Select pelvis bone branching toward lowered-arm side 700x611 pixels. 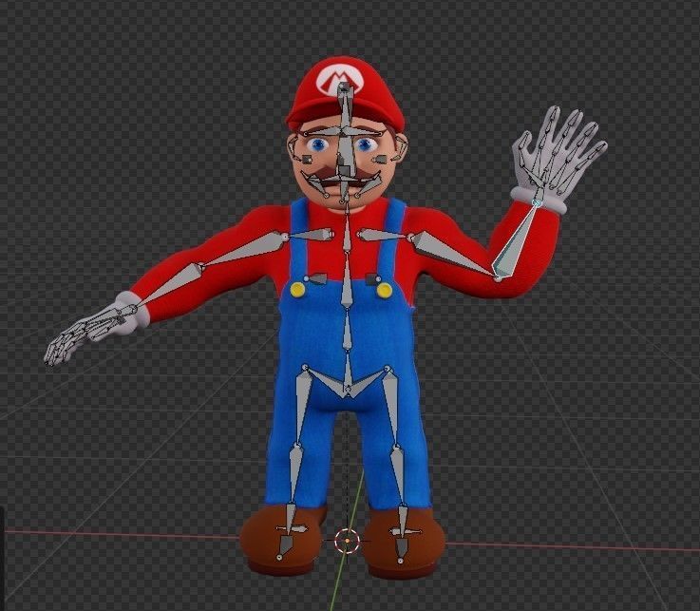(326, 381)
